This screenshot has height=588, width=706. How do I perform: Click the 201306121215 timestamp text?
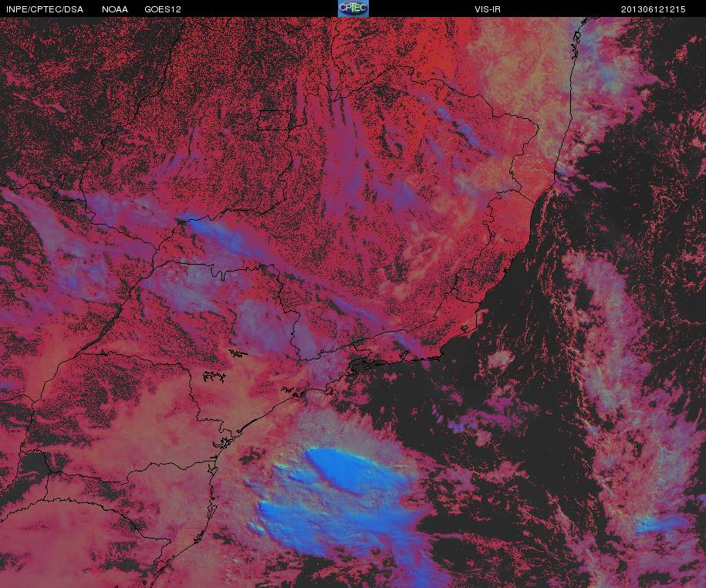(x=653, y=9)
